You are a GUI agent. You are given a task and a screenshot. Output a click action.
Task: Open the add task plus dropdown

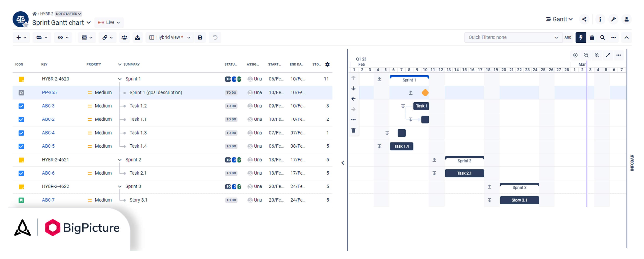21,37
